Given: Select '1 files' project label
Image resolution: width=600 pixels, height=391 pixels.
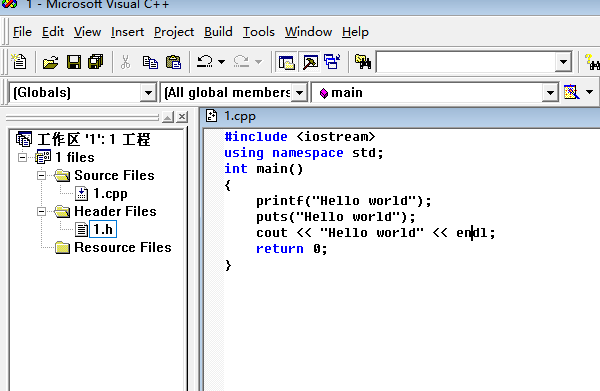Looking at the screenshot, I should [75, 157].
